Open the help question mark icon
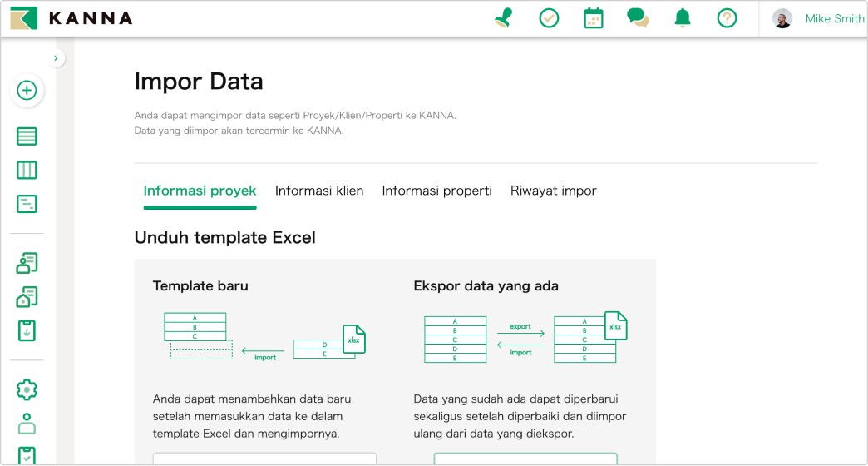The height and width of the screenshot is (466, 868). tap(727, 18)
